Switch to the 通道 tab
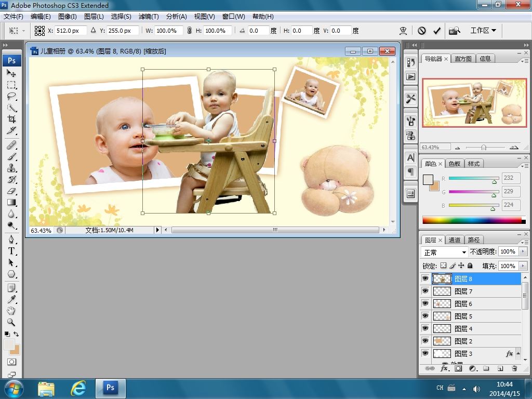Image resolution: width=532 pixels, height=399 pixels. pos(454,240)
